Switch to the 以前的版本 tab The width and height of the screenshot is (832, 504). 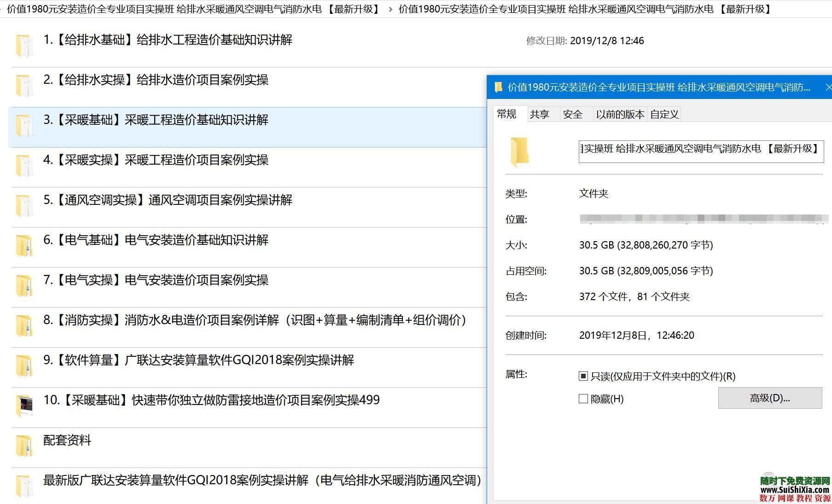pyautogui.click(x=620, y=115)
